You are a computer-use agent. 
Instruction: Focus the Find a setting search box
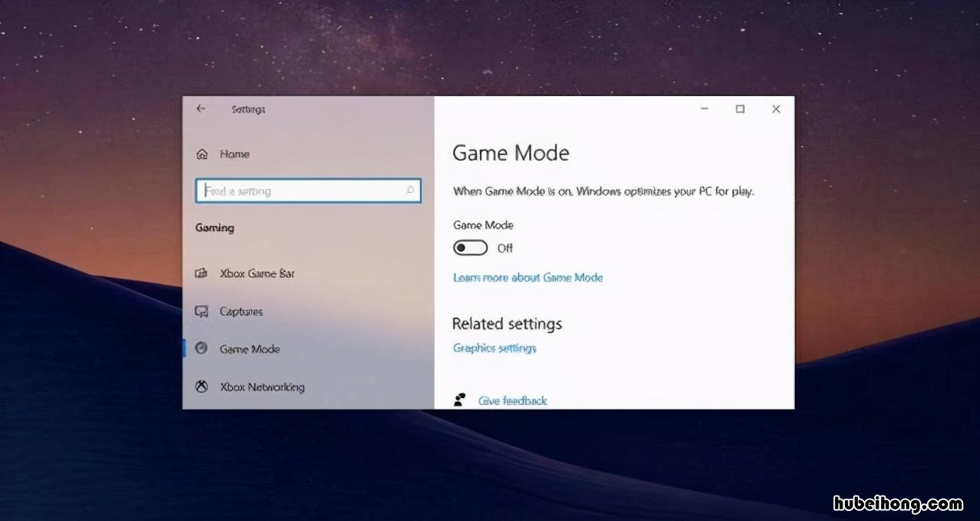click(x=309, y=191)
